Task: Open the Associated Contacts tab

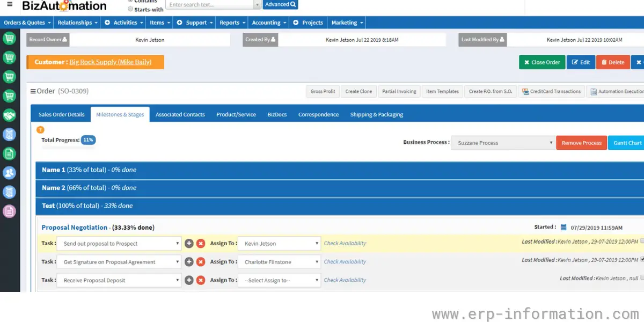Action: click(x=180, y=114)
